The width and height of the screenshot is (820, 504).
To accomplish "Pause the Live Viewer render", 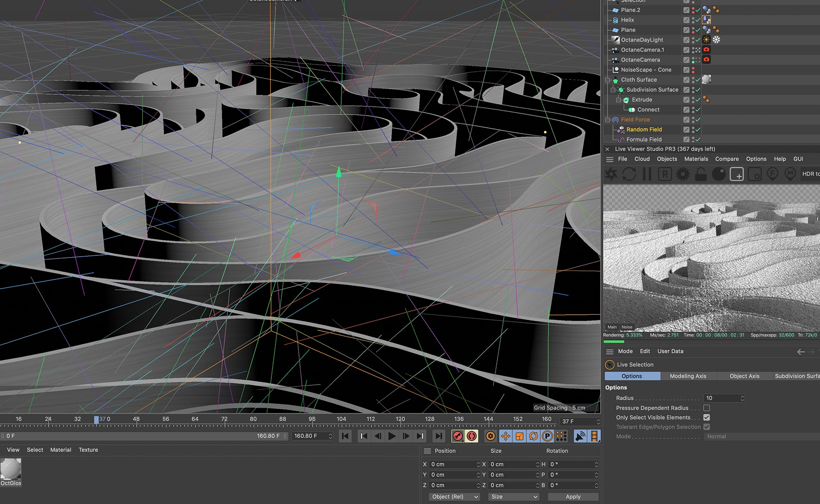I will tap(647, 174).
